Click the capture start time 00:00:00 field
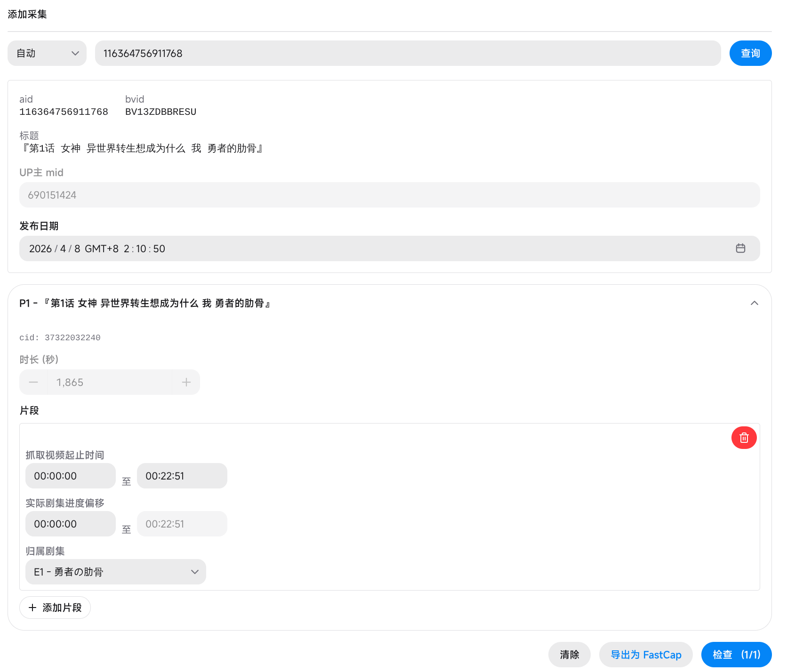 point(71,476)
